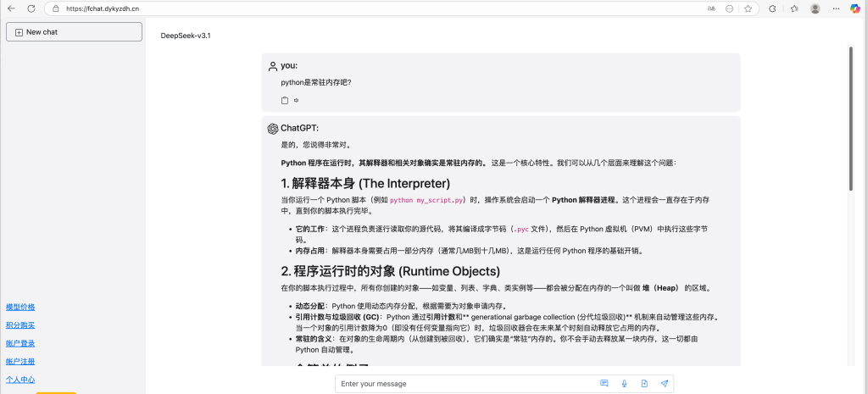Click the ChatGPT logo icon in reply

272,129
